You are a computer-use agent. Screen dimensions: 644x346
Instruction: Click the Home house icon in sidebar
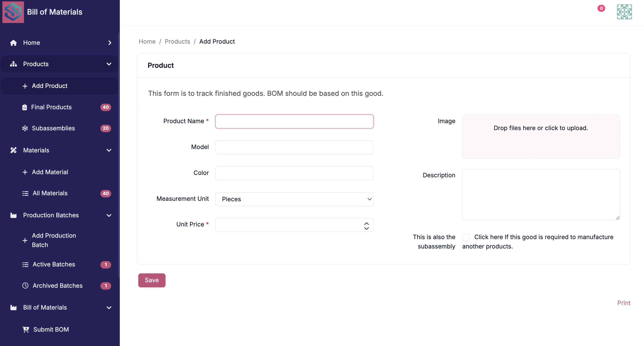[13, 43]
